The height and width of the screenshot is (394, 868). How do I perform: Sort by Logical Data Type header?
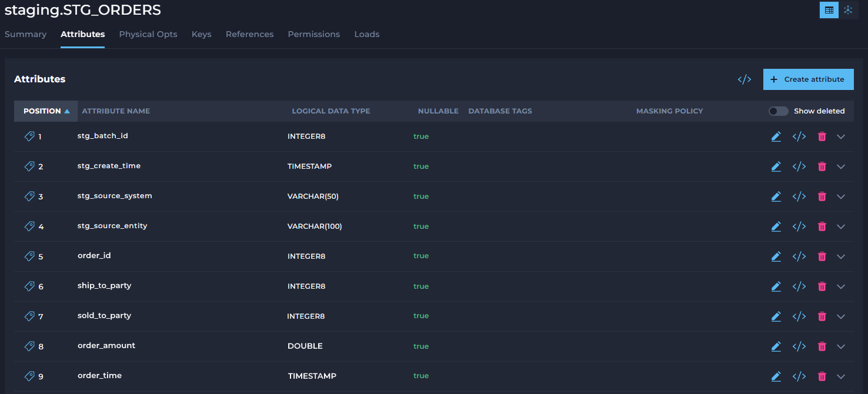point(331,111)
